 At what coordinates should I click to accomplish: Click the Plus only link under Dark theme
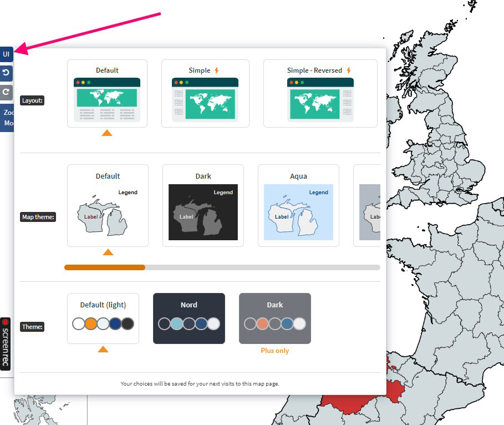click(x=274, y=351)
